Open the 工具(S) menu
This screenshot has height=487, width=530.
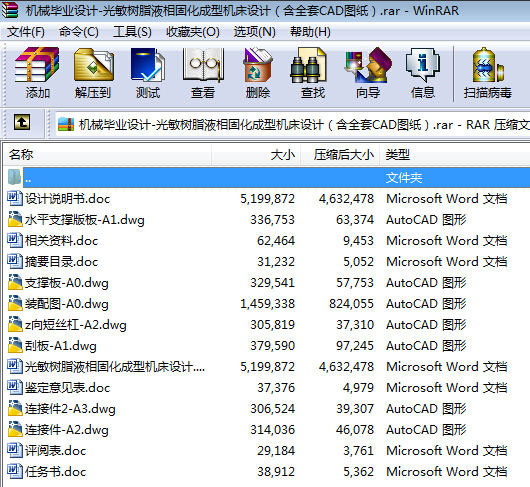[132, 32]
